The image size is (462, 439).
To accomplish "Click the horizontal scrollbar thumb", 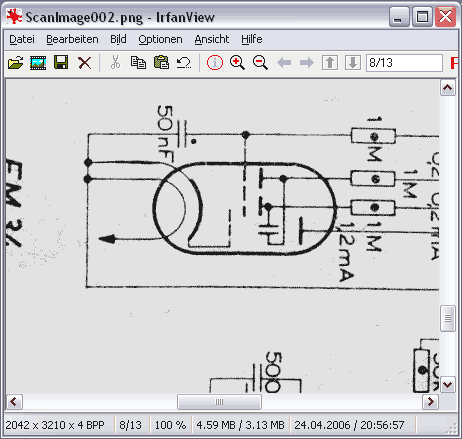I will point(219,402).
